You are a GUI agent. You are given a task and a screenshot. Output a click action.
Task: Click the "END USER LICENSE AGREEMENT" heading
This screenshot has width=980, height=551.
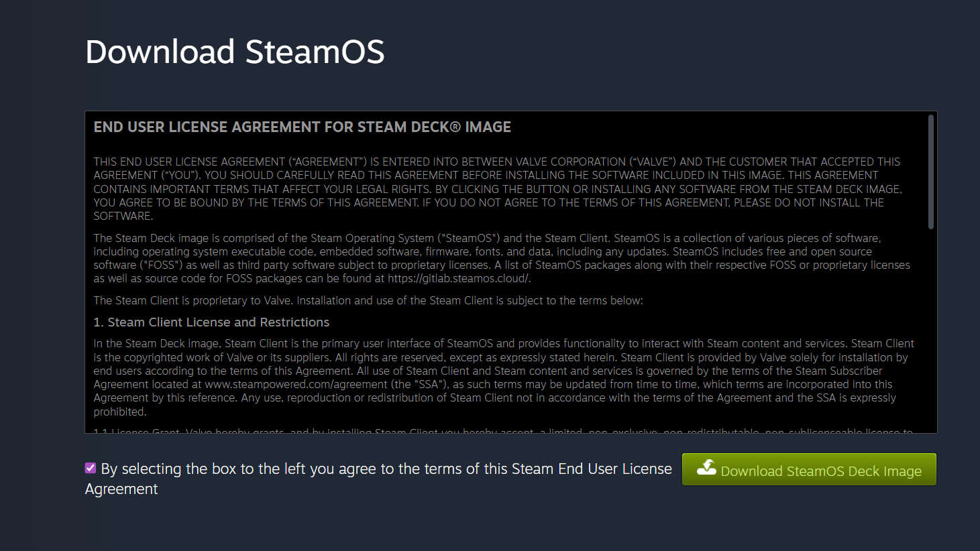[x=302, y=127]
